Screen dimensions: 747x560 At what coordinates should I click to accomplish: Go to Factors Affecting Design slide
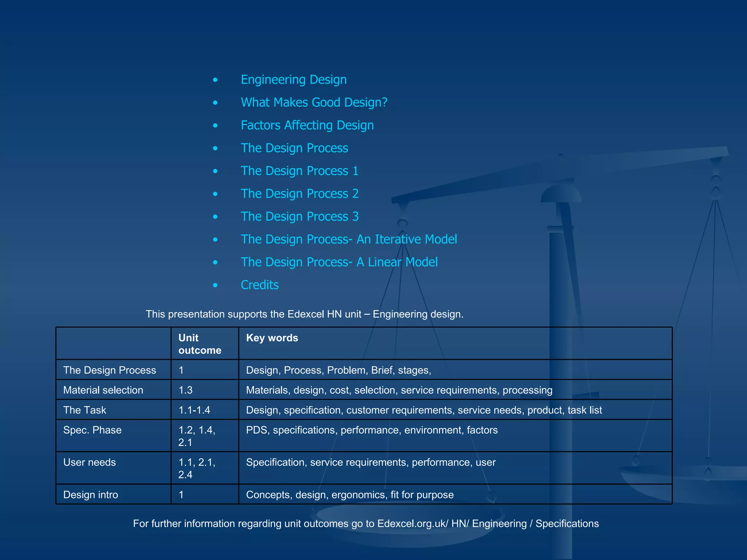307,125
